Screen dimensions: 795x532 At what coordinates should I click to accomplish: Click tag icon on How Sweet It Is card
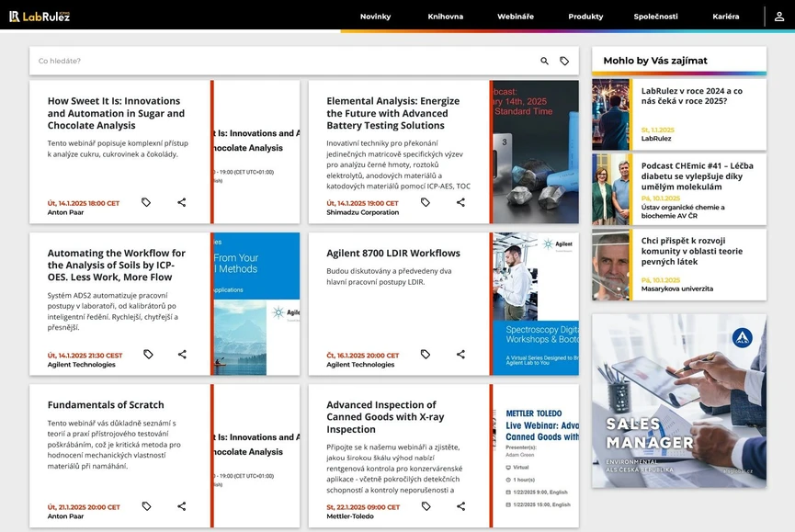[146, 202]
